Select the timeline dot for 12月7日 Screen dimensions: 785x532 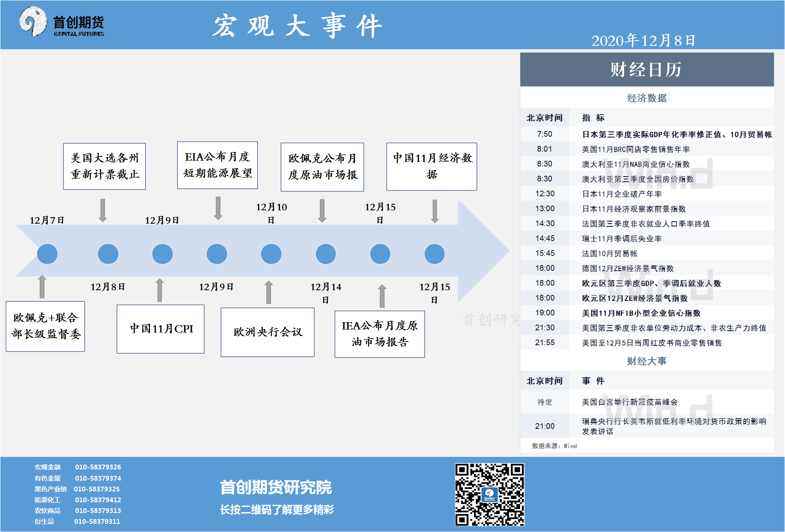[47, 254]
